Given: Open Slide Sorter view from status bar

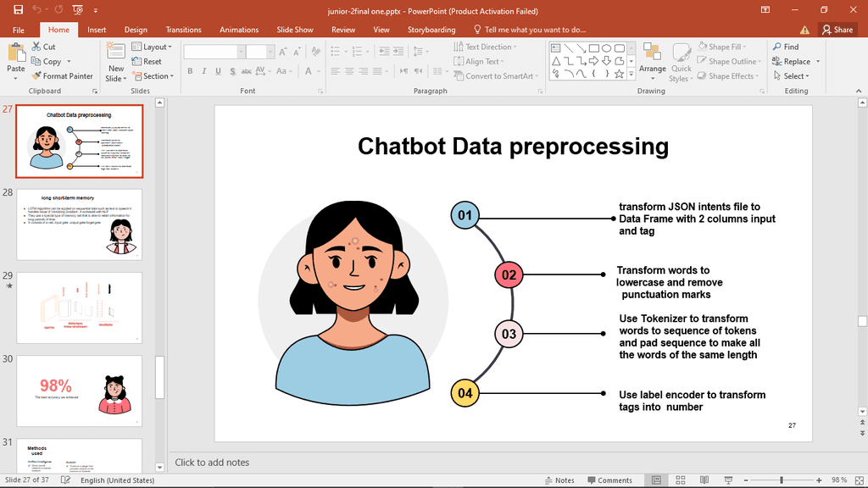Looking at the screenshot, I should click(678, 480).
